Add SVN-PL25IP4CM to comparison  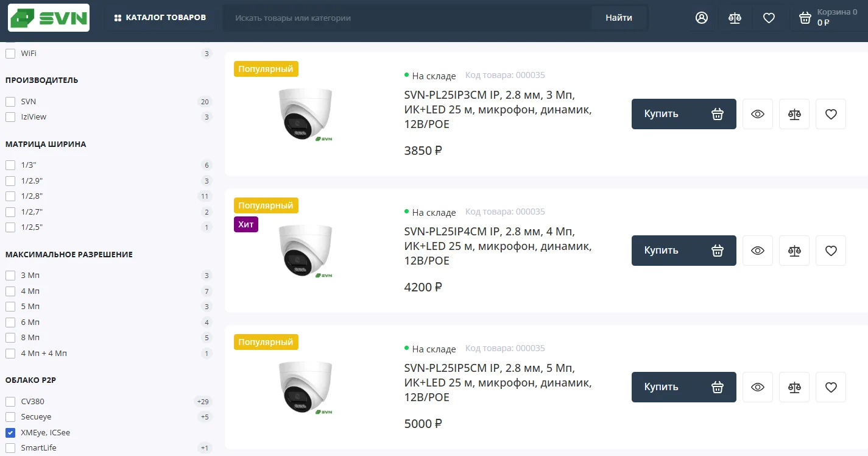794,251
